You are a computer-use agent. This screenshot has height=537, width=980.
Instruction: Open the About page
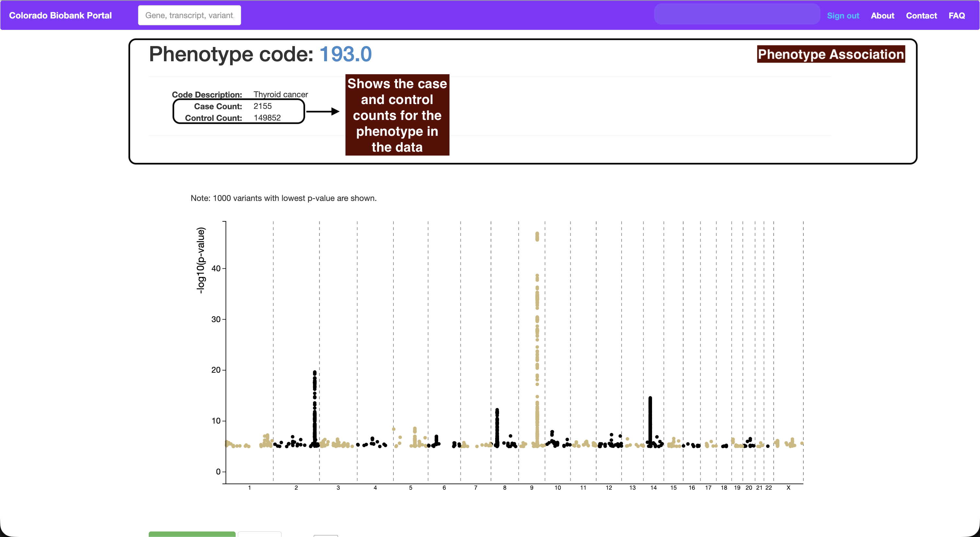coord(882,16)
